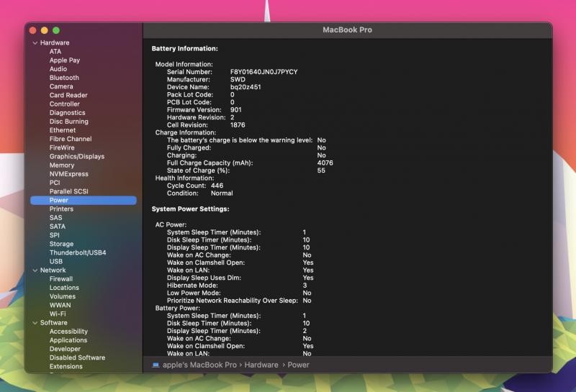Viewport: 576px width, 392px height.
Task: Click Hardware in the path bar
Action: 261,365
